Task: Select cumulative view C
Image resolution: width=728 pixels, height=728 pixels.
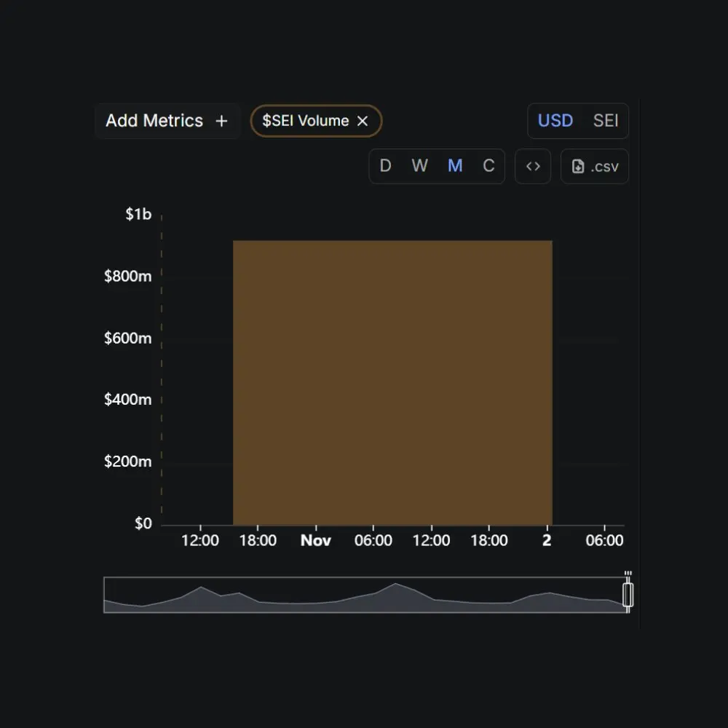Action: 488,166
